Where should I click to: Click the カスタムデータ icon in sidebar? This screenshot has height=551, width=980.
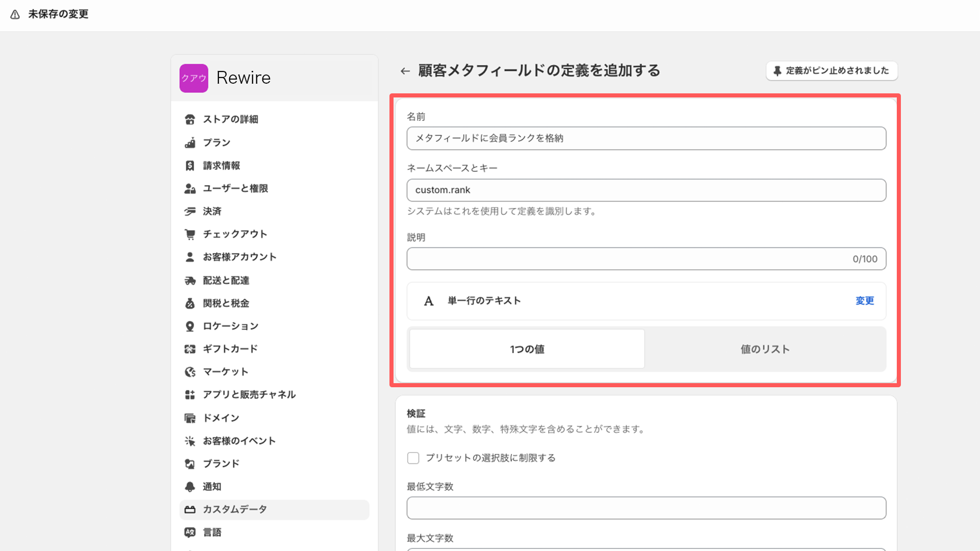click(x=190, y=509)
